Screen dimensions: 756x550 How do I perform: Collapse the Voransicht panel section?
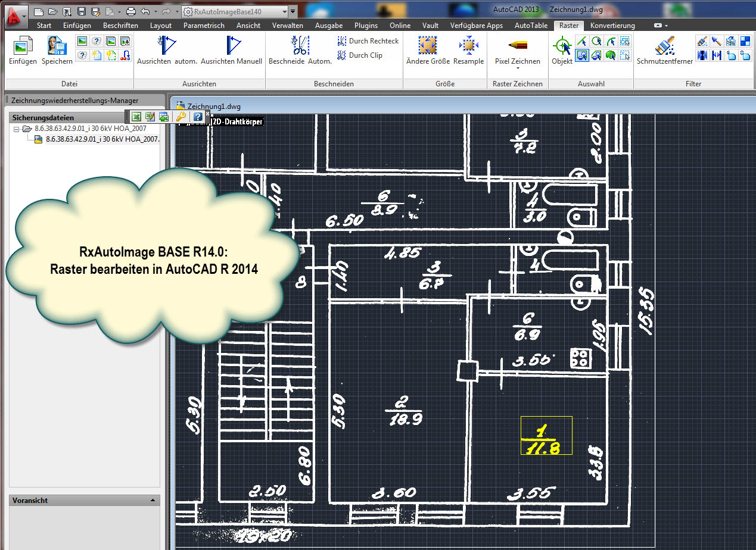(x=153, y=501)
